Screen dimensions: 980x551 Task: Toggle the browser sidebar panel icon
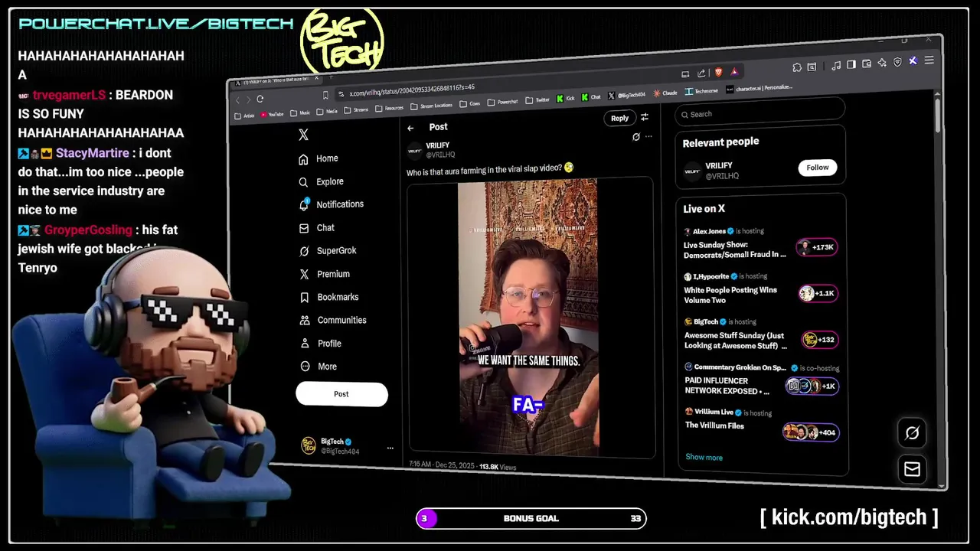tap(851, 65)
